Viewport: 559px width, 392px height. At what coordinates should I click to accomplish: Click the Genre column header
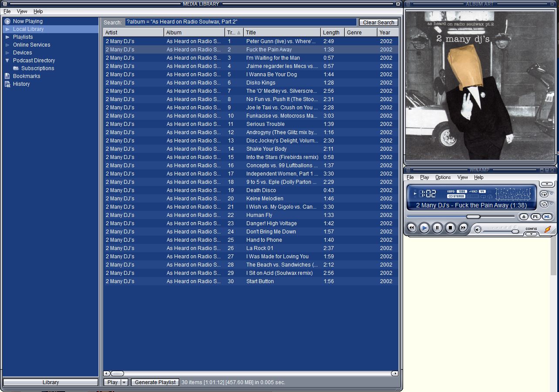click(361, 32)
